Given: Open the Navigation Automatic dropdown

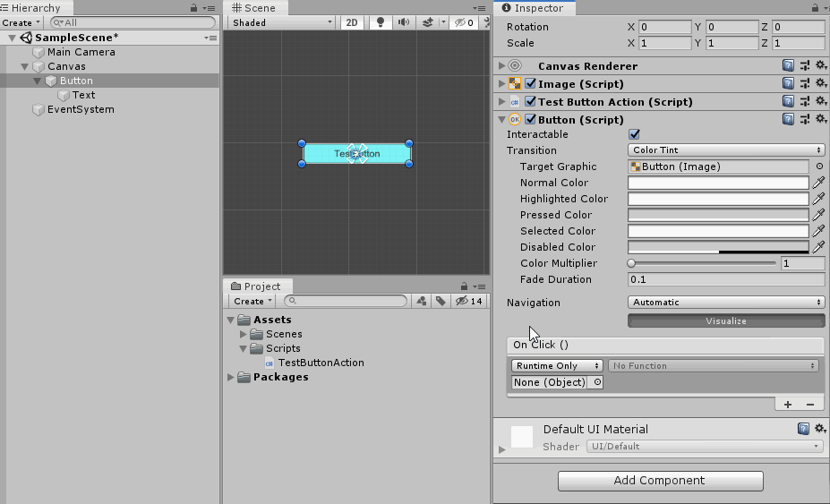Looking at the screenshot, I should (x=726, y=303).
